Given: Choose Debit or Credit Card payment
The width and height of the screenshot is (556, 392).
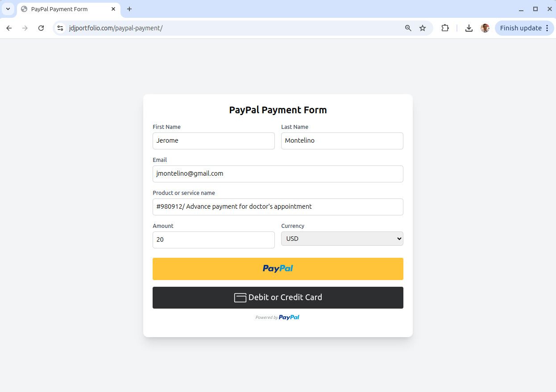Looking at the screenshot, I should click(278, 297).
